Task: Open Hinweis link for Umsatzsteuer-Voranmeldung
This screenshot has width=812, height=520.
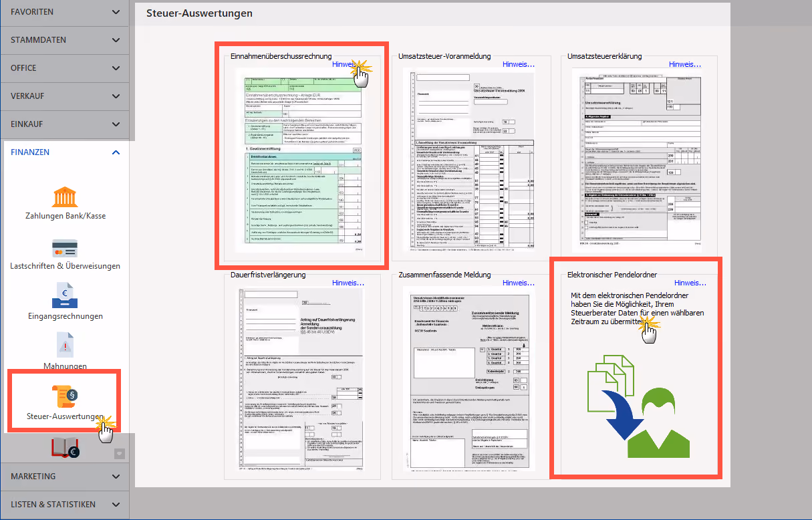Action: pos(519,65)
